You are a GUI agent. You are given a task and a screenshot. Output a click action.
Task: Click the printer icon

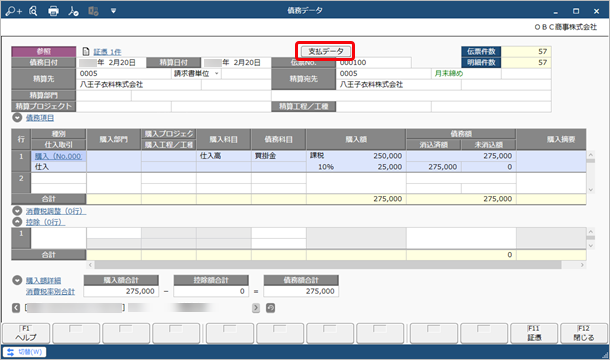(53, 11)
